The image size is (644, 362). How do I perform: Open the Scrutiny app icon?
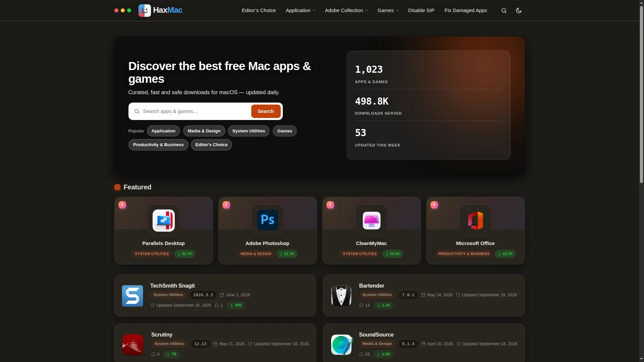(x=133, y=345)
